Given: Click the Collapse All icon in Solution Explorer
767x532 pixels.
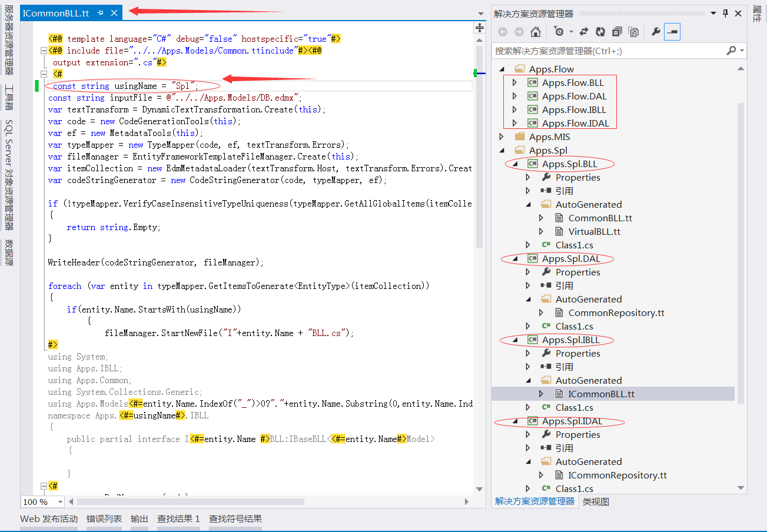Looking at the screenshot, I should [x=616, y=32].
